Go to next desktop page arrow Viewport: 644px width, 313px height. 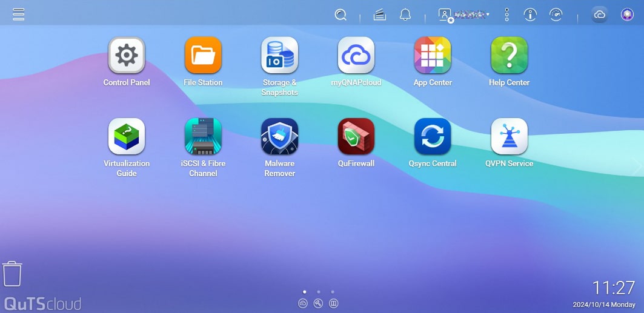(x=638, y=166)
